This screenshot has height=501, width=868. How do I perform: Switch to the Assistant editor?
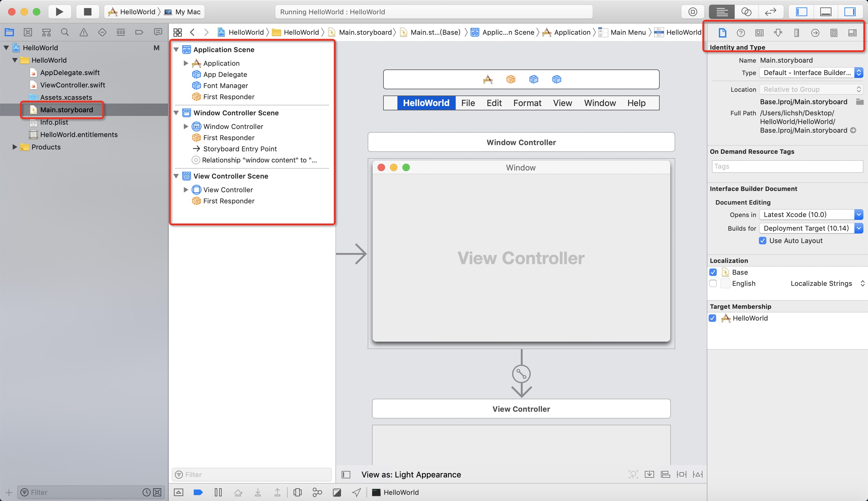point(746,12)
